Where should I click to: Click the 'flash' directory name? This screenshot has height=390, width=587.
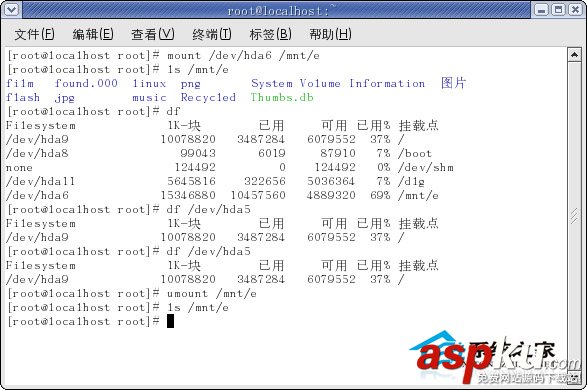23,97
